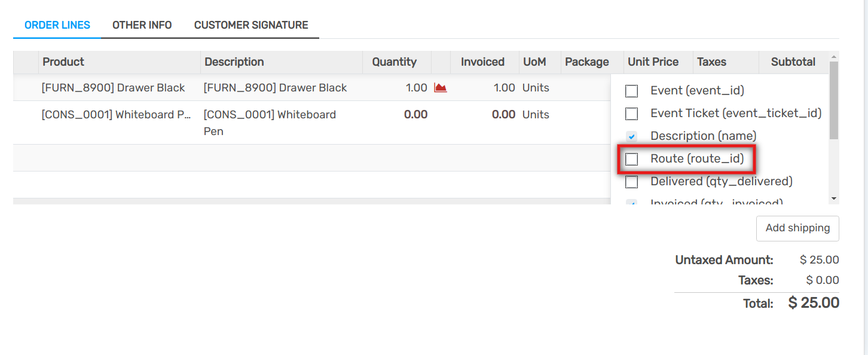The height and width of the screenshot is (355, 868).
Task: Select the Order Lines tab
Action: (57, 25)
